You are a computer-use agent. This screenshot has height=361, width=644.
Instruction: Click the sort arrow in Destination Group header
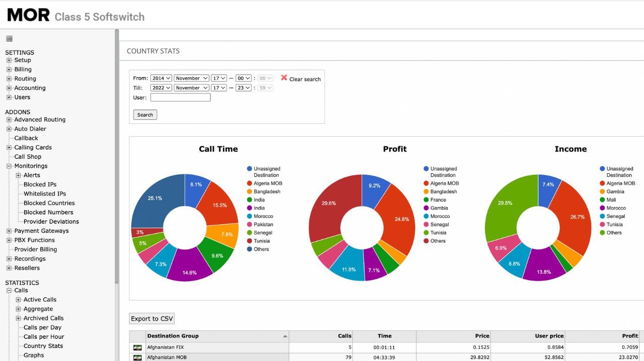pos(285,335)
